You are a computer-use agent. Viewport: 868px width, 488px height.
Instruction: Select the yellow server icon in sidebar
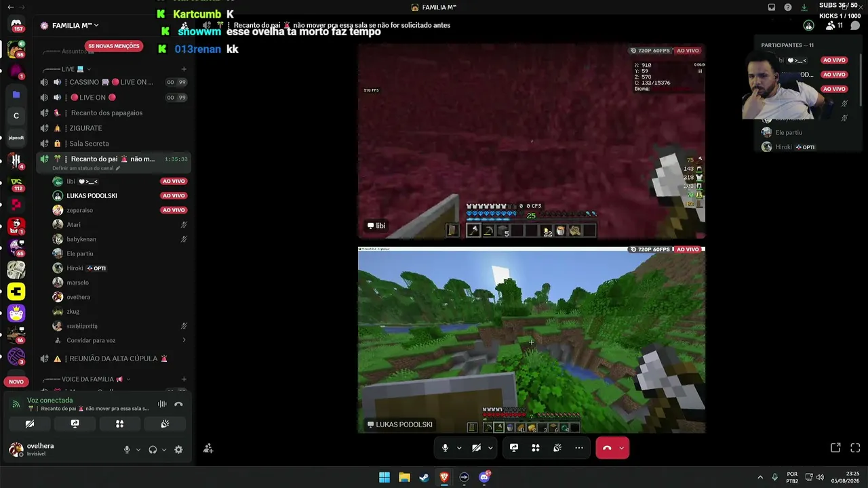tap(16, 291)
